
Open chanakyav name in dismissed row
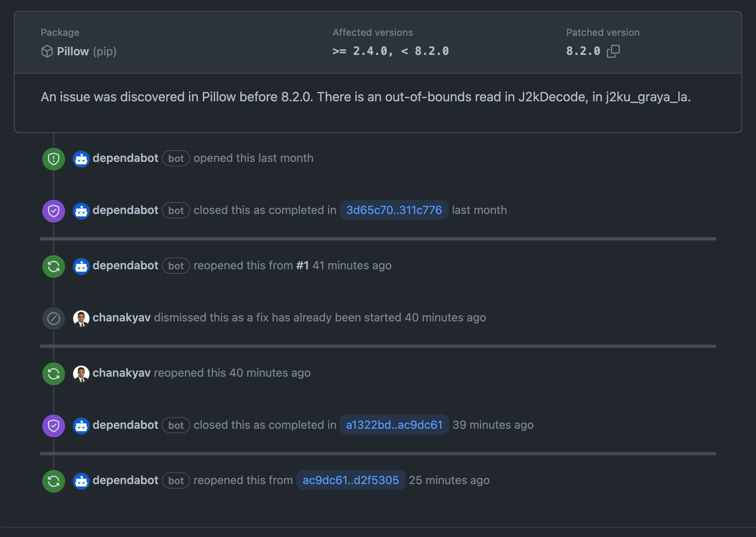coord(122,317)
